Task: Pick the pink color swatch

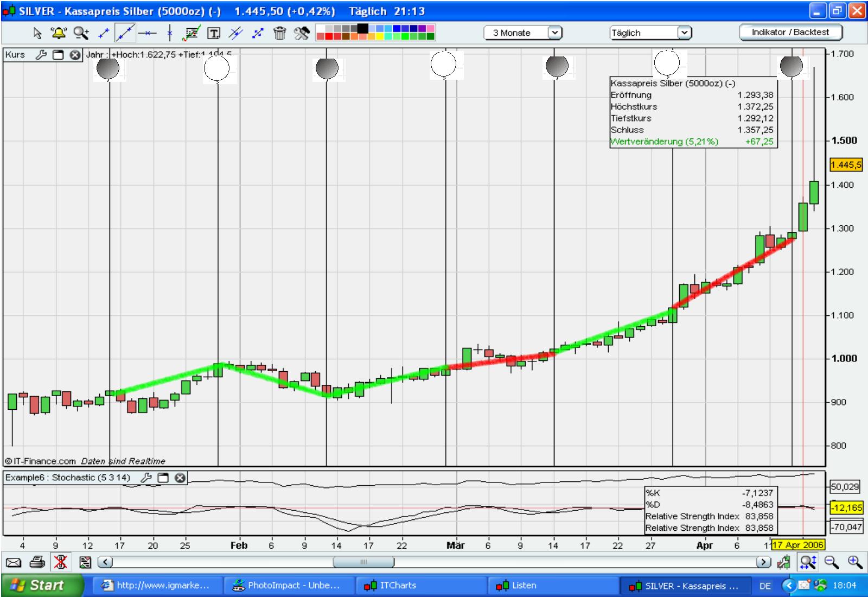Action: pos(430,28)
